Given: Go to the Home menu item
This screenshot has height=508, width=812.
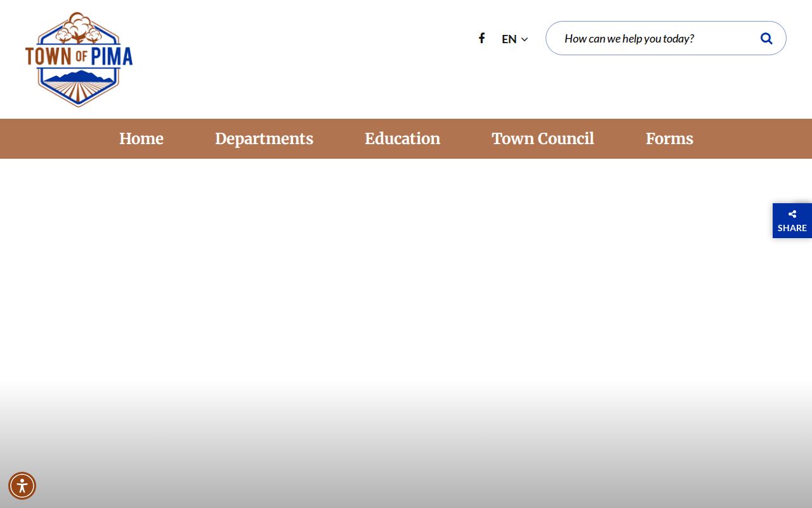Looking at the screenshot, I should (141, 138).
